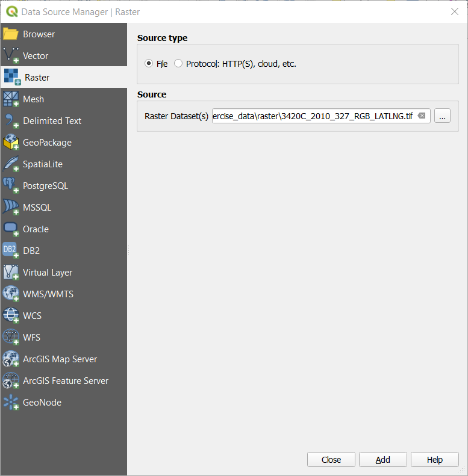This screenshot has width=468, height=476.
Task: Open the DB2 database icon
Action: click(x=11, y=251)
